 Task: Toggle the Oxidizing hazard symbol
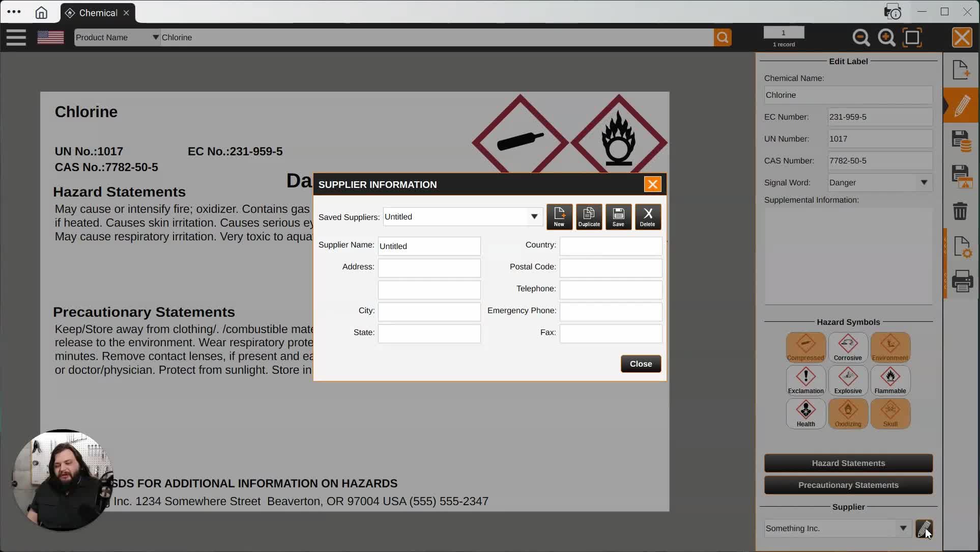tap(848, 413)
